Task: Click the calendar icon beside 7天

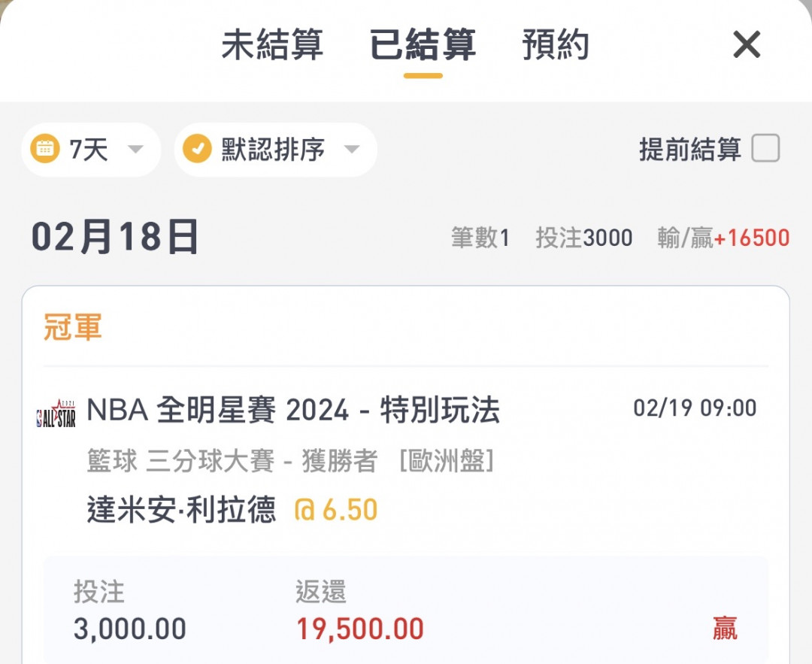Action: coord(45,149)
